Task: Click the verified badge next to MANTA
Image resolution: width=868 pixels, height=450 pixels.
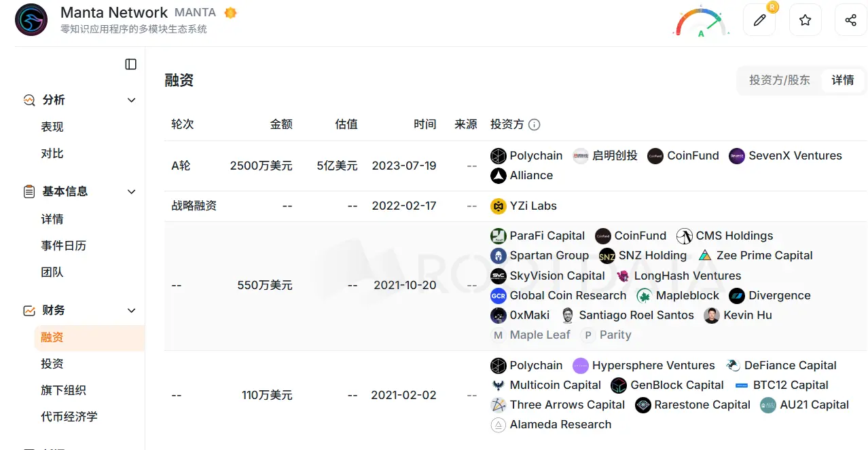Action: [230, 13]
